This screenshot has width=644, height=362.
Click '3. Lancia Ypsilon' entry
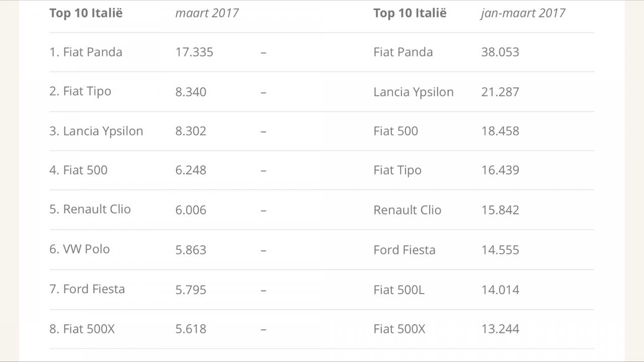point(97,131)
